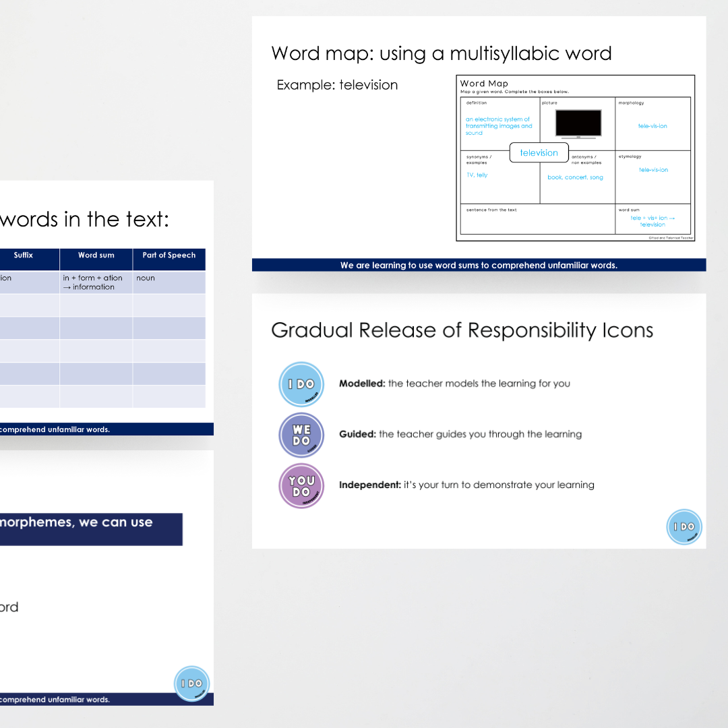Image resolution: width=728 pixels, height=728 pixels.
Task: Select the 'Word map: using a multisyllabic word' title
Action: pos(441,53)
